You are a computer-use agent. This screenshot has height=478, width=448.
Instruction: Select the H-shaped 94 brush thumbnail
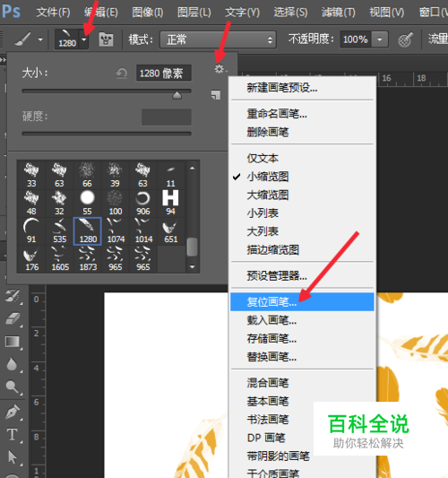point(170,203)
